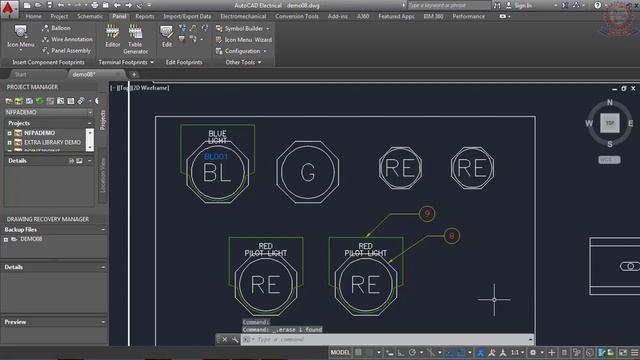Open the Electromechanical ribbon tab
Screen dimensions: 640x360
(x=243, y=16)
